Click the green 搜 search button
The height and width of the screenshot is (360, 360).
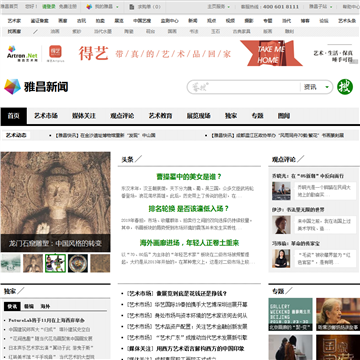345,87
